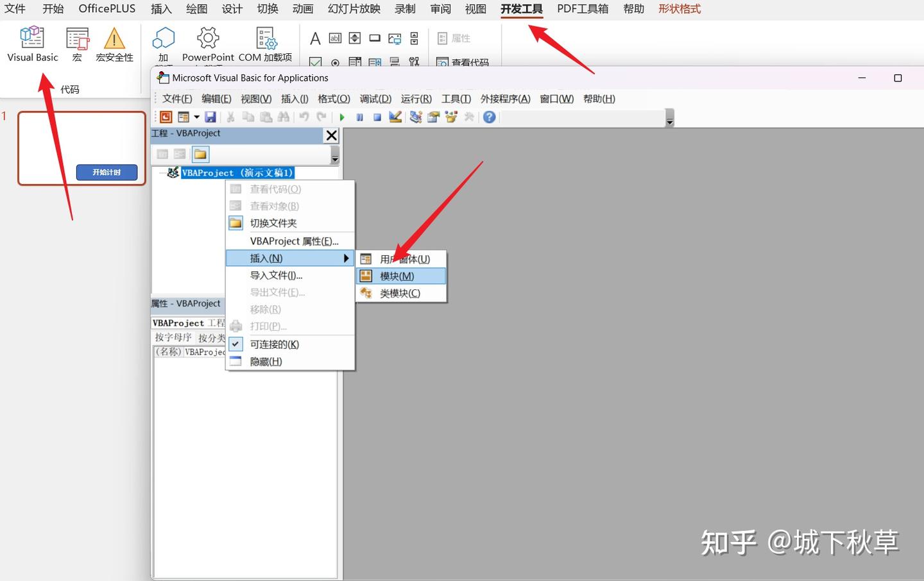This screenshot has height=581, width=924.
Task: Open Properties Window toolbar icon
Action: click(434, 117)
